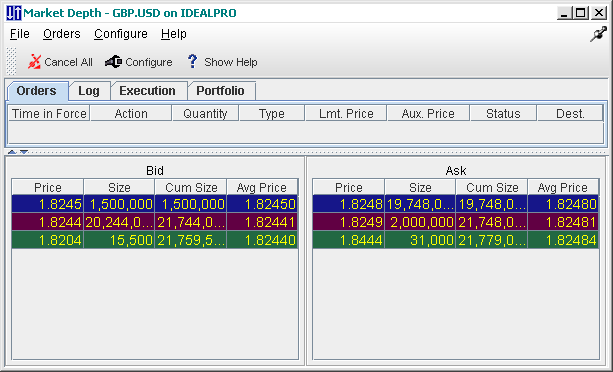The image size is (613, 372).
Task: Click the Bid Cum Size column header
Action: (x=191, y=187)
